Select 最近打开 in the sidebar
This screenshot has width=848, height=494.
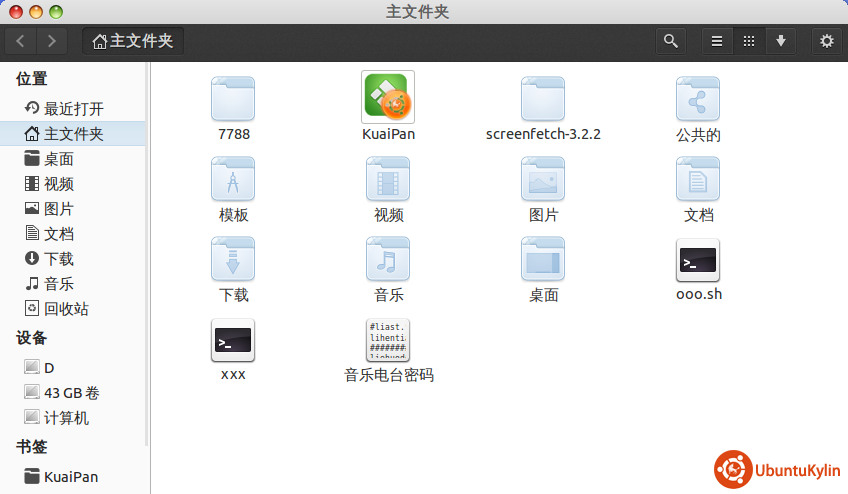point(73,108)
